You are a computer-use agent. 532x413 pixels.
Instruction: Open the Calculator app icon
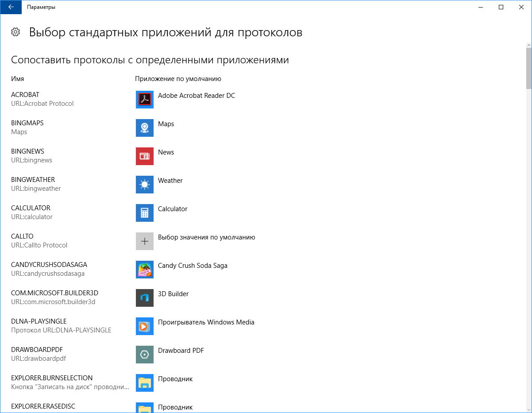(144, 213)
